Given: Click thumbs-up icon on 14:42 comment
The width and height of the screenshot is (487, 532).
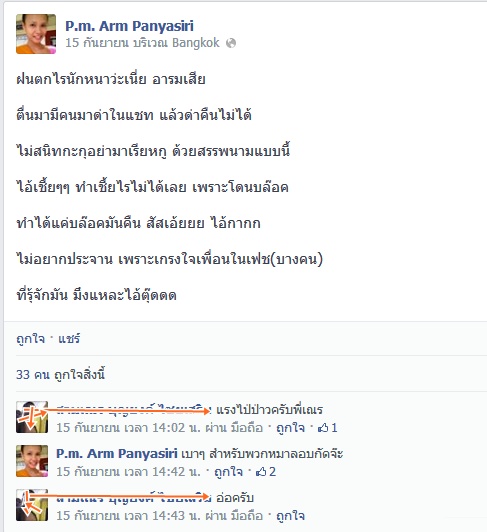Looking at the screenshot, I should (x=261, y=472).
